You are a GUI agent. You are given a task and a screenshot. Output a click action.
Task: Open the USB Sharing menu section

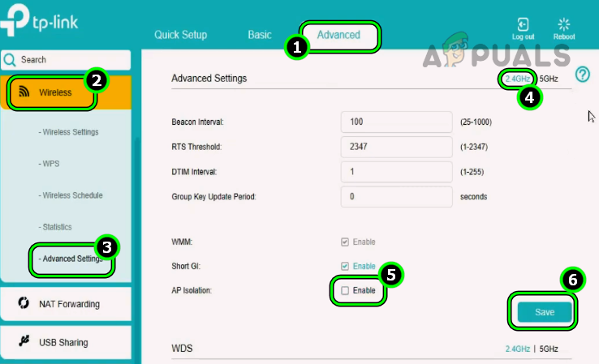tap(66, 342)
